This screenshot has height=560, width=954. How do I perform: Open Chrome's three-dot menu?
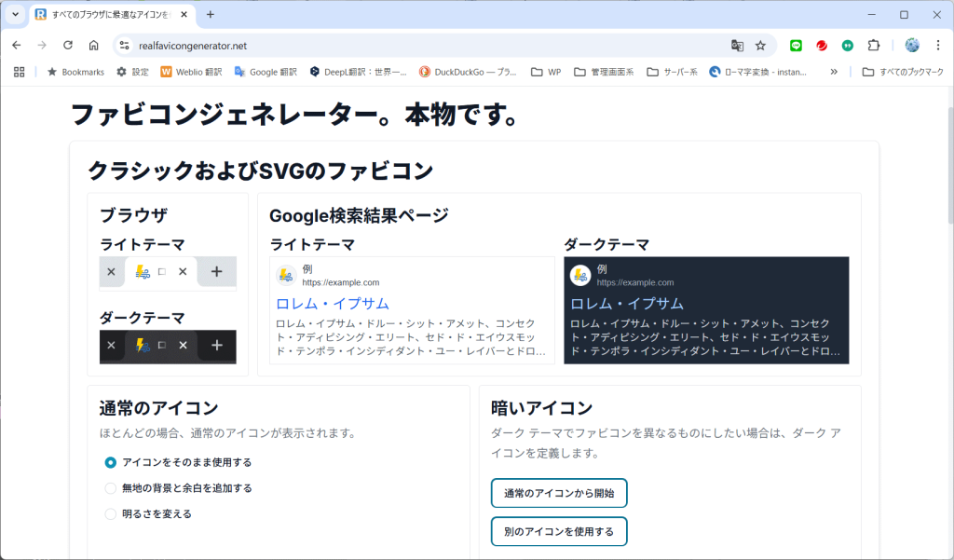pos(937,46)
